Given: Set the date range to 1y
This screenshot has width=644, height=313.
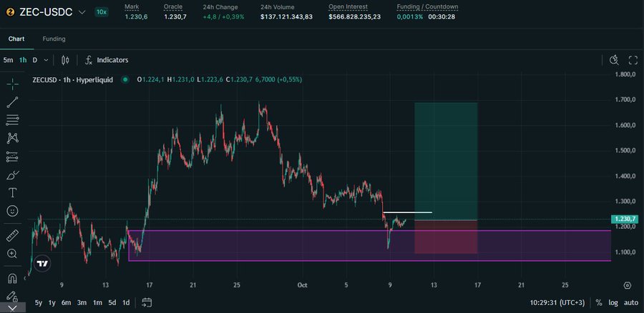Looking at the screenshot, I should tap(52, 303).
